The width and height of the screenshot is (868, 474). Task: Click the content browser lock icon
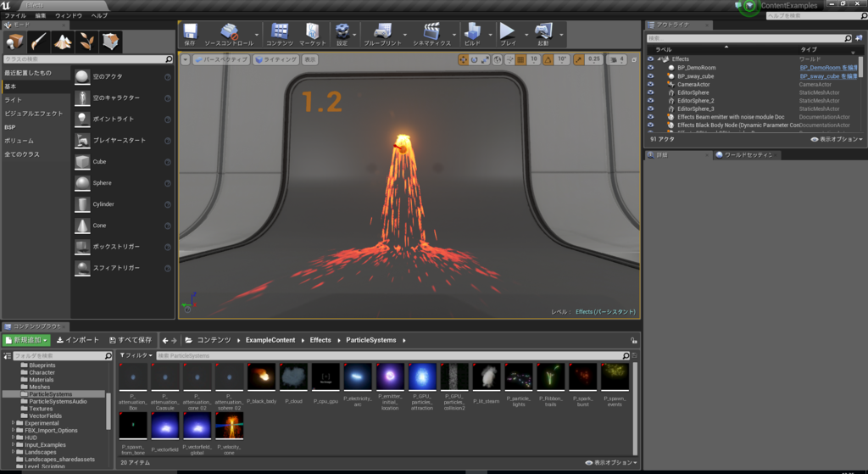(633, 340)
